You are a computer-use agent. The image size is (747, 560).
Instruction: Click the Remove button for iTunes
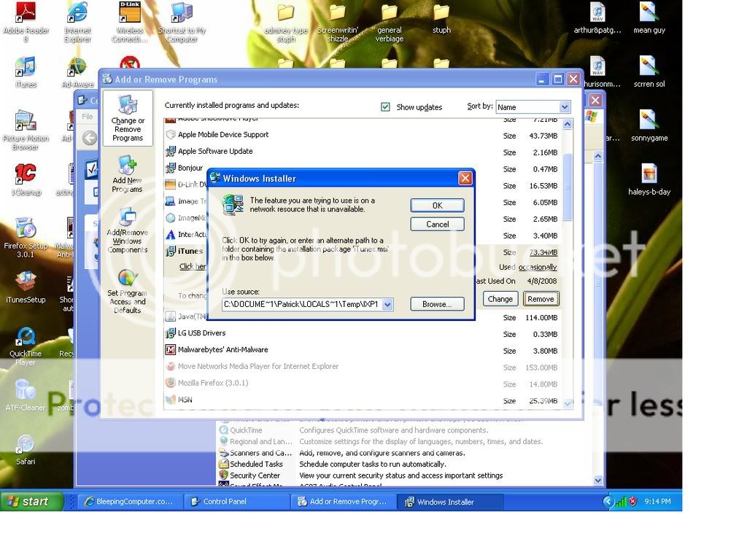click(541, 299)
